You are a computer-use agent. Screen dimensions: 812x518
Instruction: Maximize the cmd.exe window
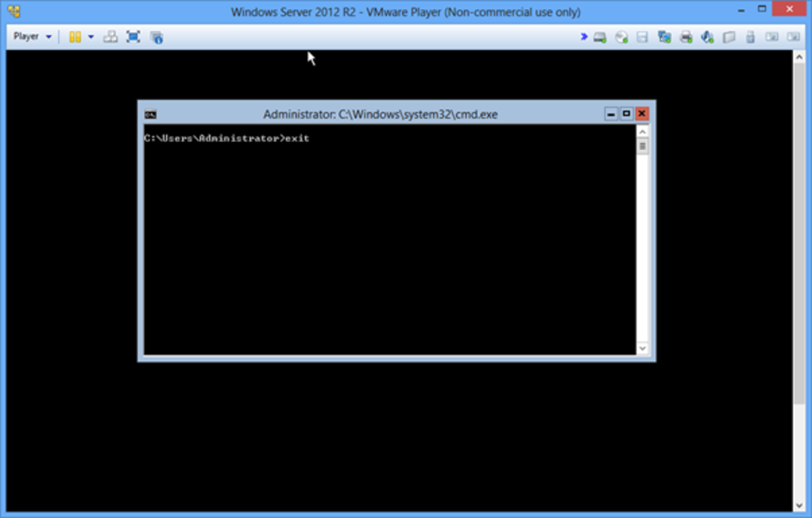[x=626, y=114]
